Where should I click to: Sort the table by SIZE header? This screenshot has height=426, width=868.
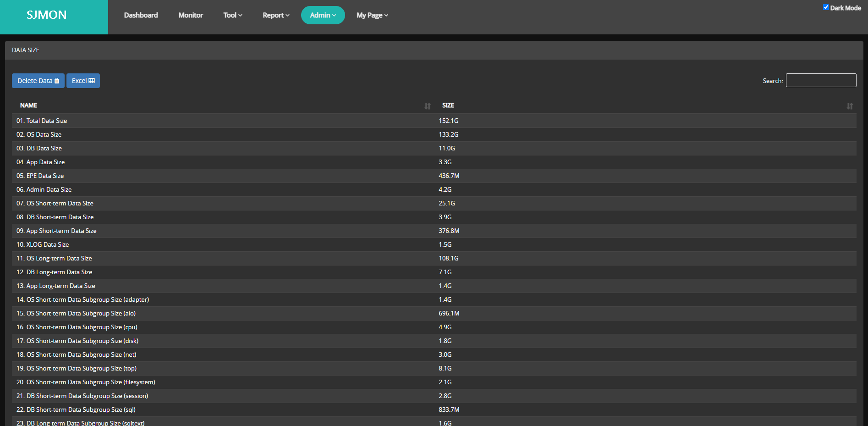click(448, 105)
